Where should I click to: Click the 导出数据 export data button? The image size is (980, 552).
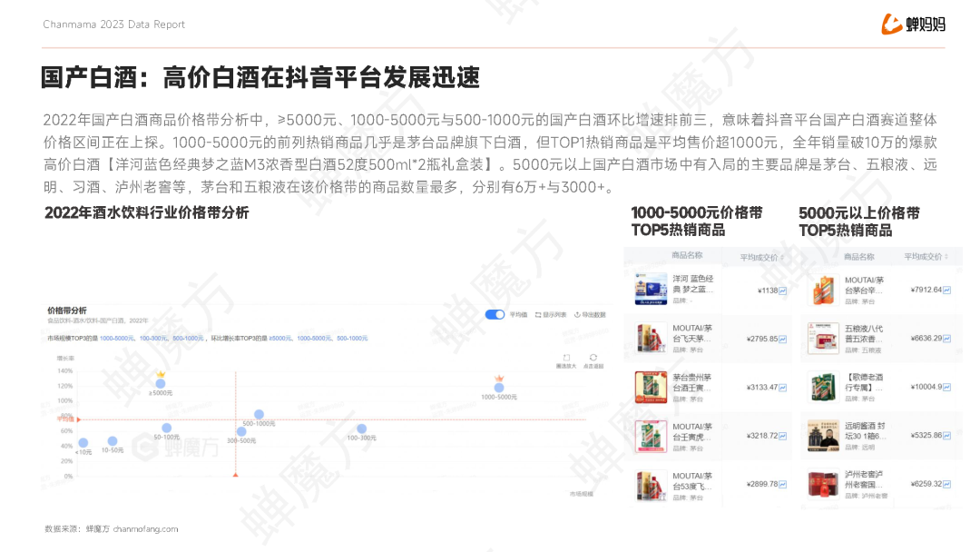[590, 315]
